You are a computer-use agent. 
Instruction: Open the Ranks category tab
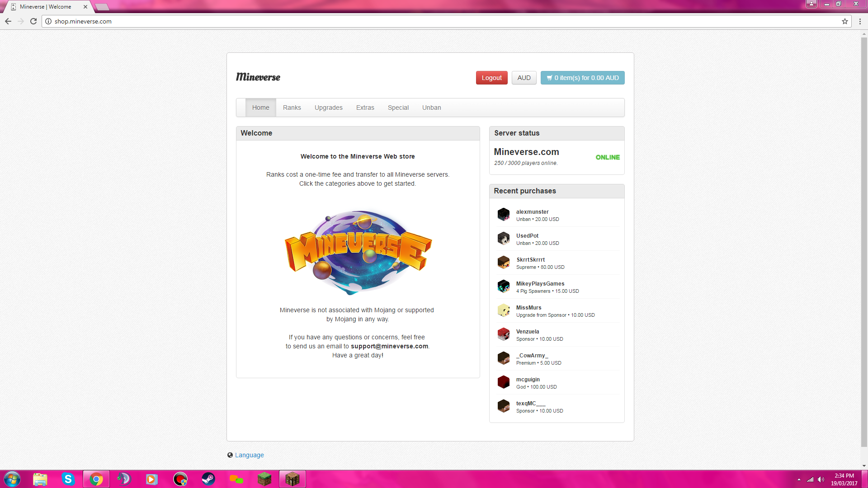[x=292, y=108]
